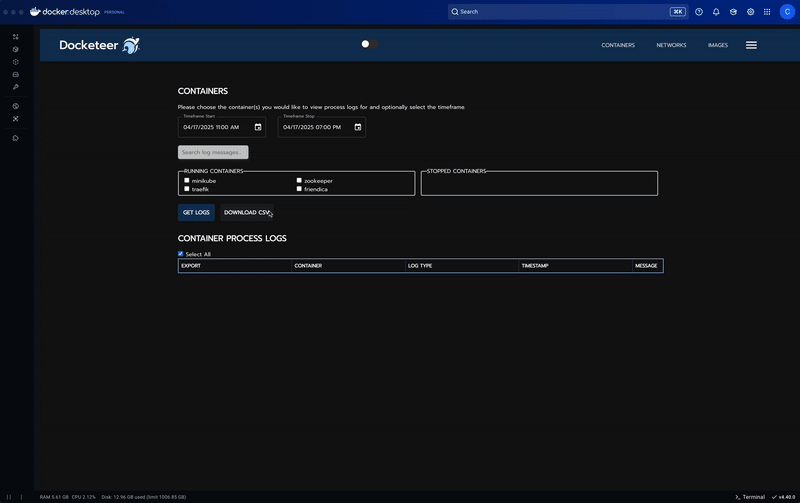Screen dimensions: 800x503
Task: Toggle the Docketeer theme switch
Action: (x=370, y=44)
